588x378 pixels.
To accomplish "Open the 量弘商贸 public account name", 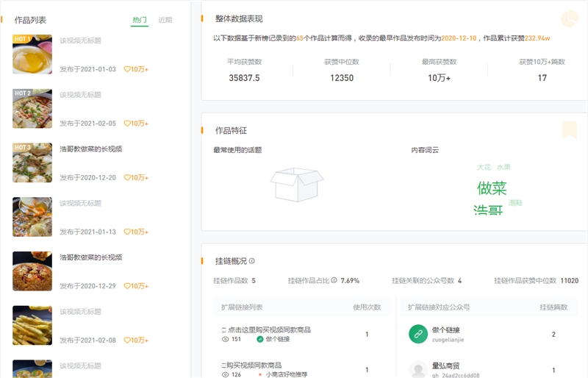I will 446,365.
